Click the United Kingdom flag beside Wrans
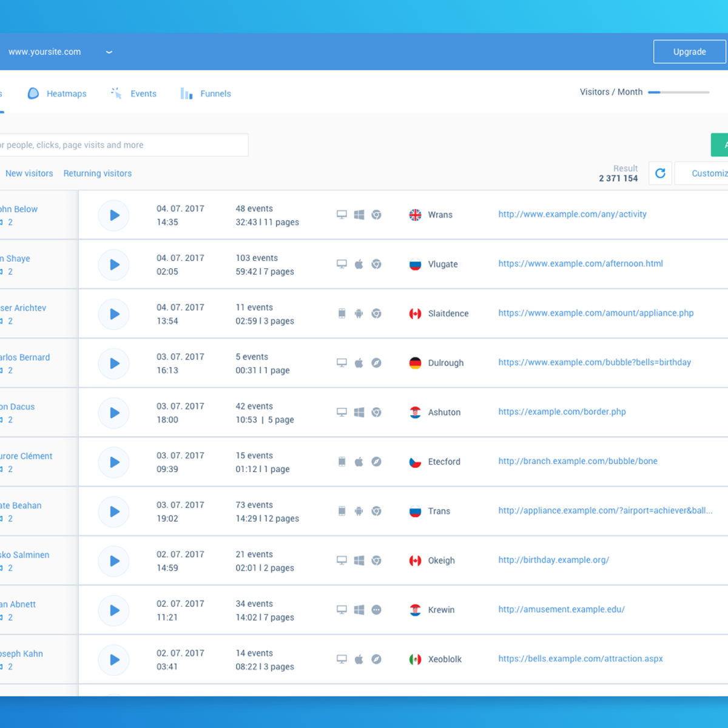Viewport: 728px width, 728px height. [x=415, y=215]
